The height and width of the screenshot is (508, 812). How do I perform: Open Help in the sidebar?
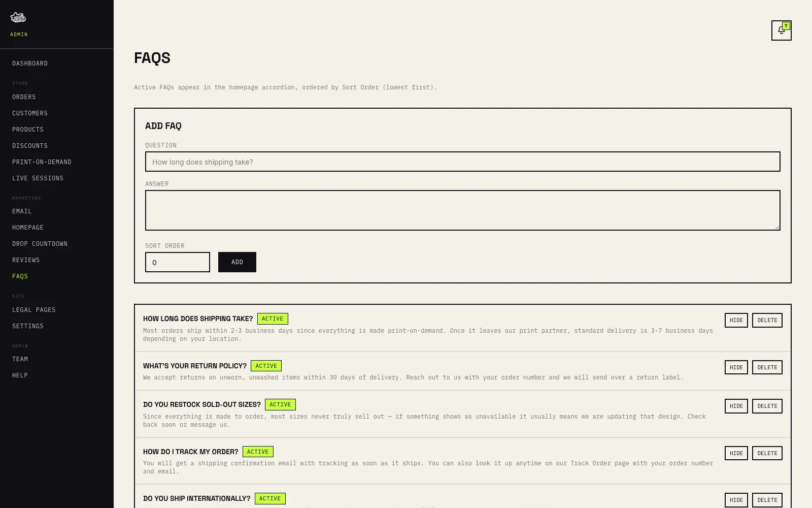(20, 375)
